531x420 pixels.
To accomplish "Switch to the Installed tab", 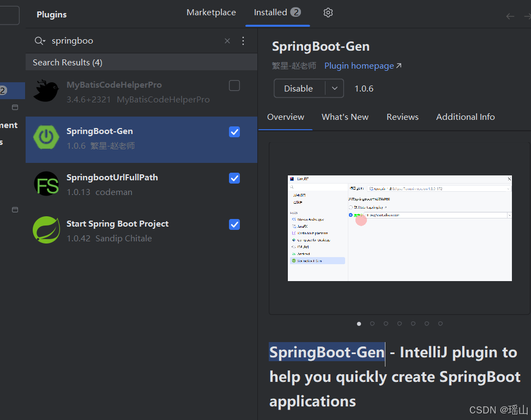I will pyautogui.click(x=277, y=13).
